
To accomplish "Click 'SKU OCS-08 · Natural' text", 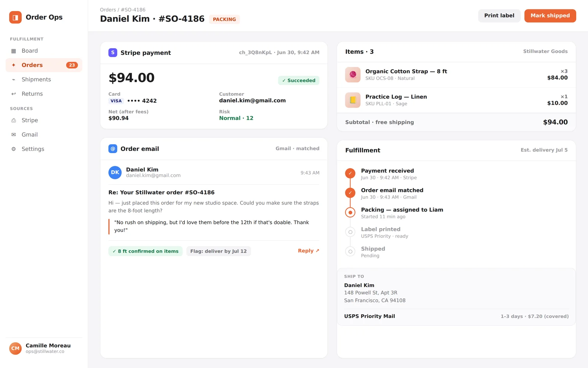I will click(390, 78).
